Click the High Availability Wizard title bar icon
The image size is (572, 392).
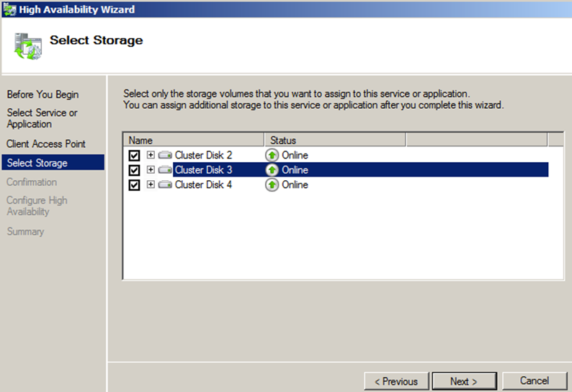pos(9,9)
